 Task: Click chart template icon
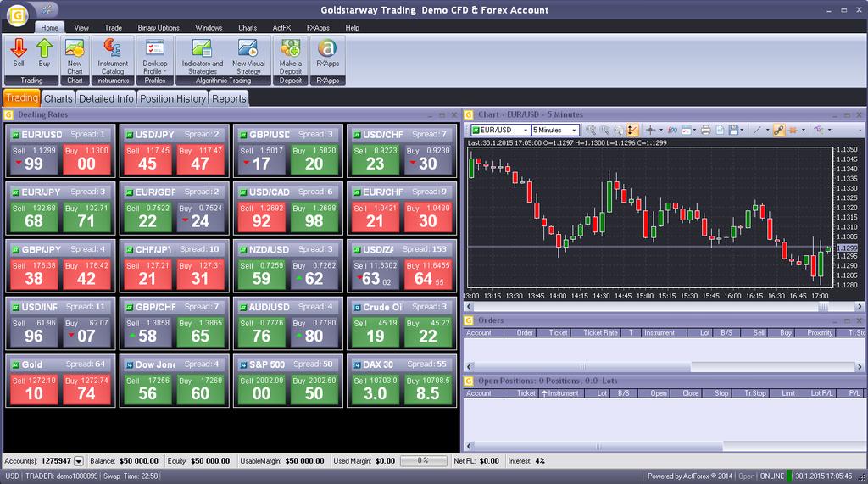coord(687,131)
